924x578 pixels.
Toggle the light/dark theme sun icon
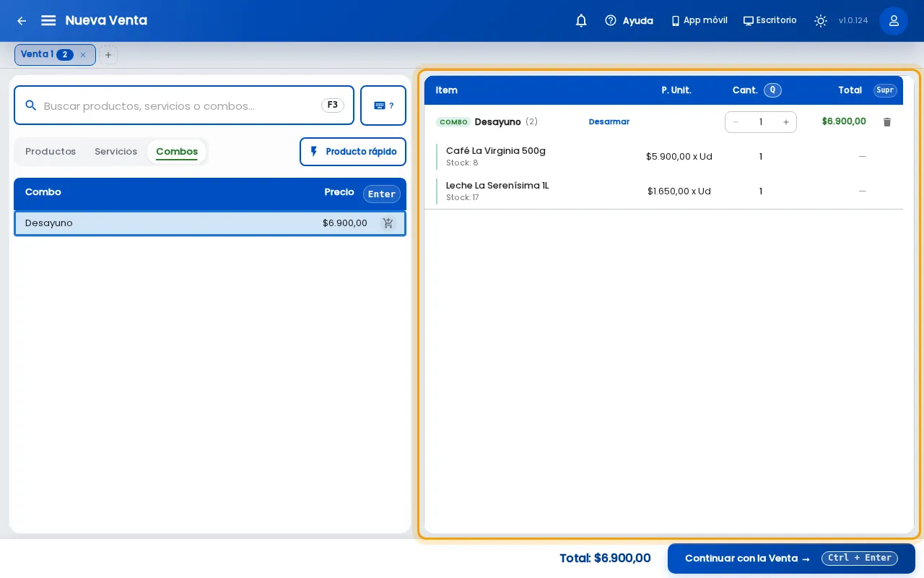click(821, 21)
